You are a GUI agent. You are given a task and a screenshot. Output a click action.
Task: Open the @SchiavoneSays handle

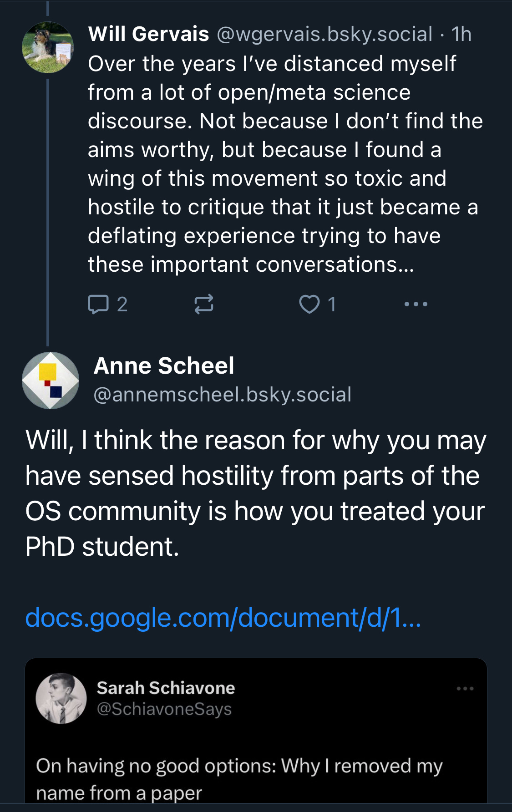(x=164, y=709)
